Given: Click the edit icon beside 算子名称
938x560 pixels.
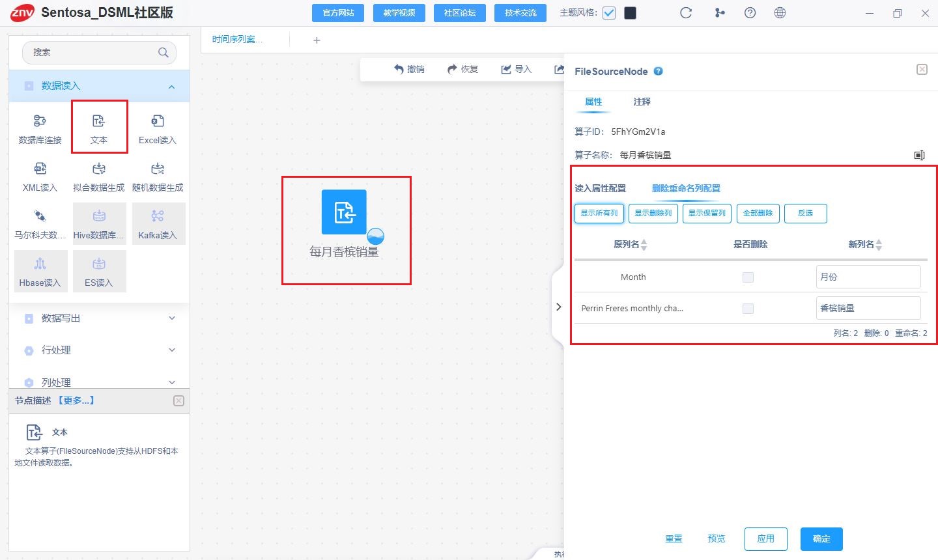Looking at the screenshot, I should 919,155.
